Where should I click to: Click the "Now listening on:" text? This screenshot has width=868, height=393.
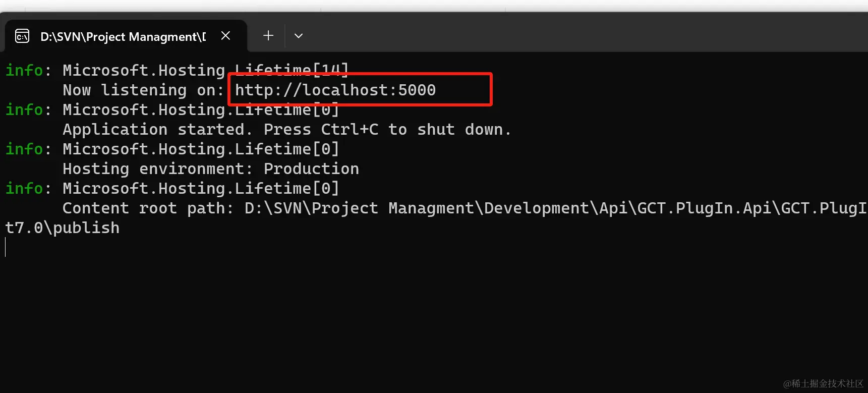pyautogui.click(x=143, y=90)
